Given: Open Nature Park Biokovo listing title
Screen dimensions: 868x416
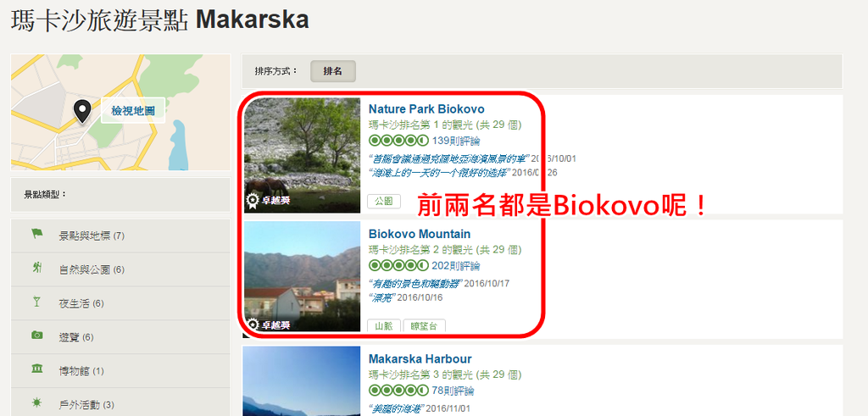Looking at the screenshot, I should click(x=426, y=109).
